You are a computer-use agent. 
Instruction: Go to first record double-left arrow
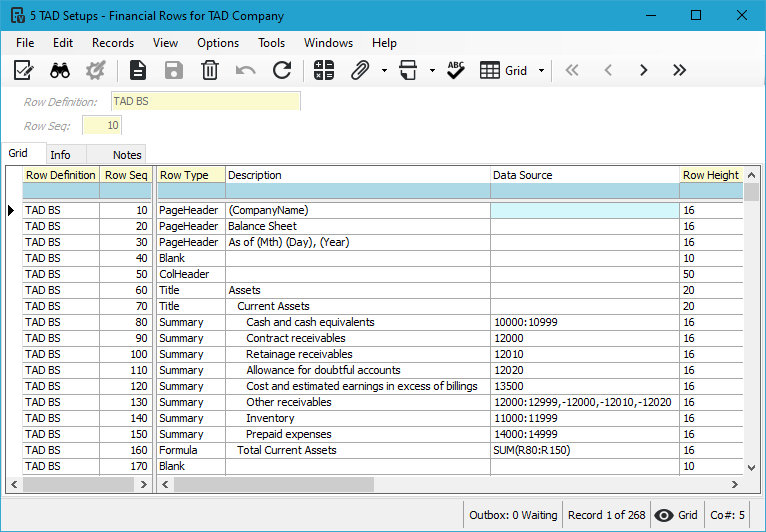[572, 70]
